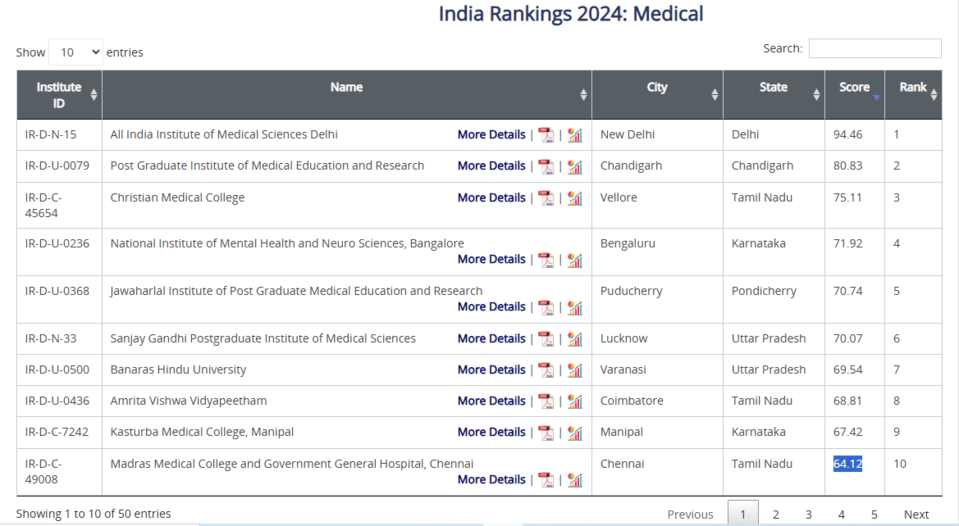This screenshot has width=959, height=526.
Task: Sort table by Name column header
Action: [x=347, y=95]
